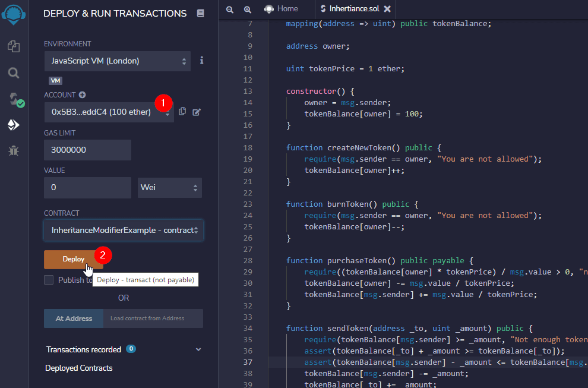Click the ENVIRONMENT section label

pyautogui.click(x=68, y=44)
